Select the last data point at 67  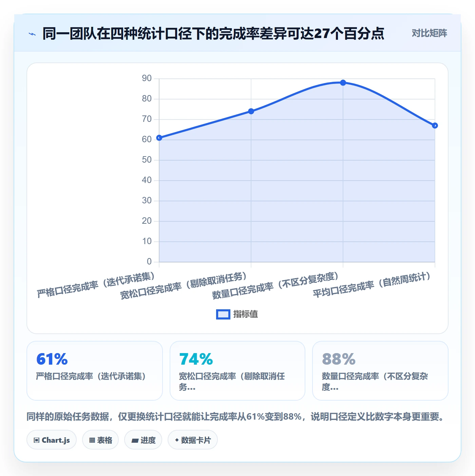[x=435, y=126]
